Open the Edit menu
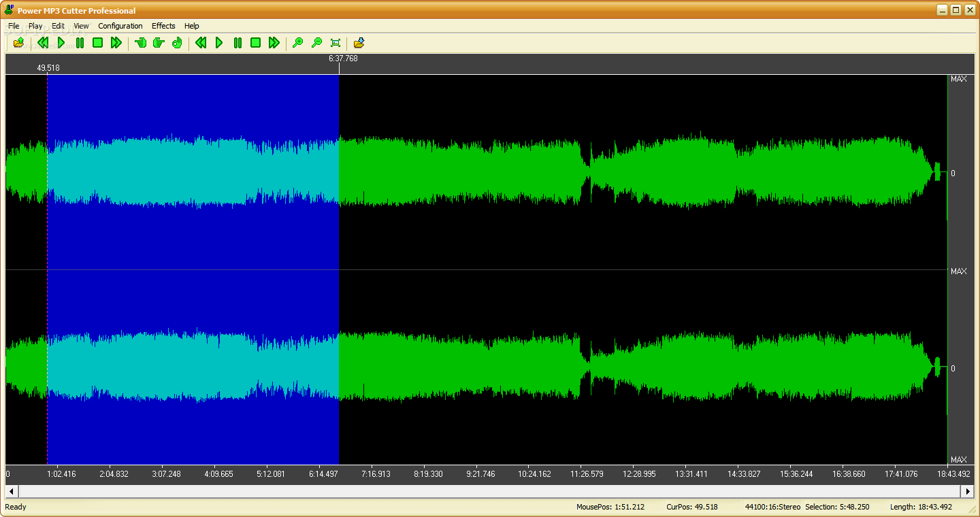Viewport: 980px width, 517px height. coord(58,26)
